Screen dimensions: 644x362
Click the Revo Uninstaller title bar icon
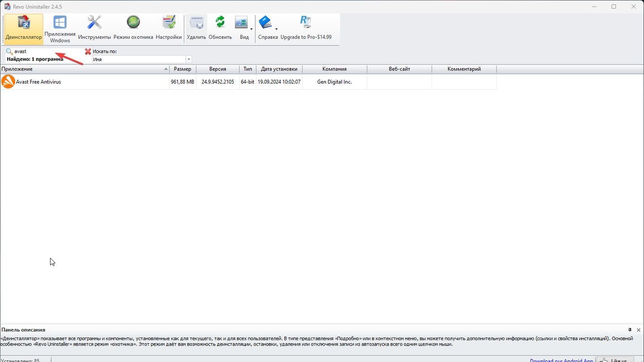pyautogui.click(x=7, y=7)
